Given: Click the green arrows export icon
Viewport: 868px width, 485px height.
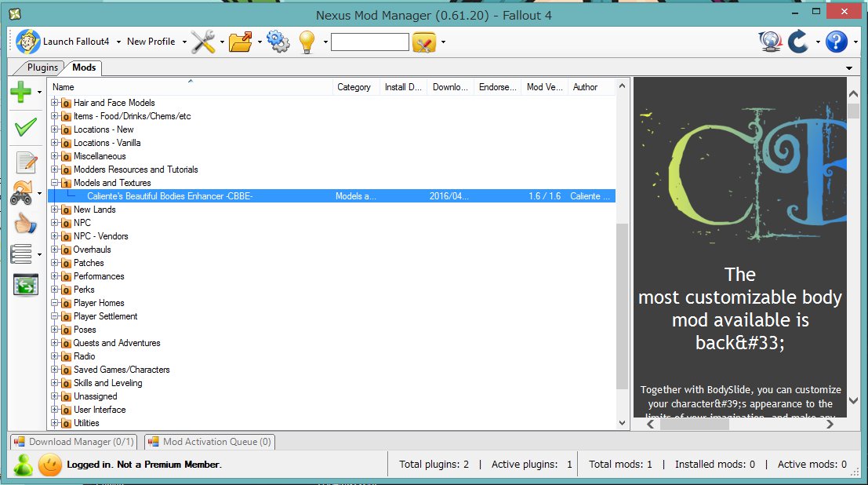Looking at the screenshot, I should 26,286.
